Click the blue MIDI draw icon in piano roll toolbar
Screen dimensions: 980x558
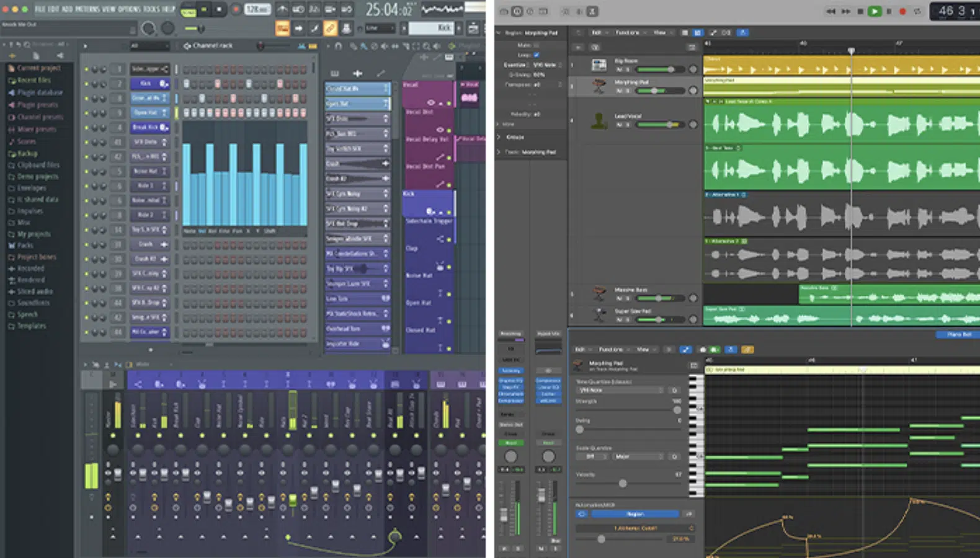coord(686,350)
